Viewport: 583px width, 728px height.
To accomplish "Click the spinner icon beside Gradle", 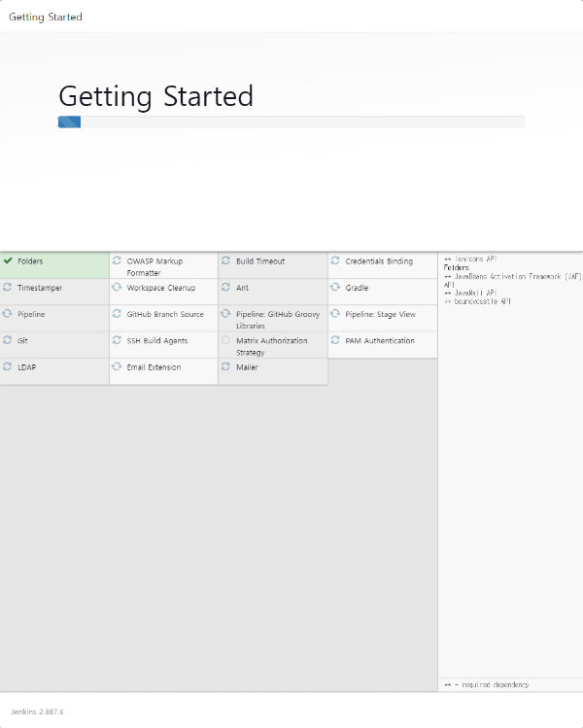I will coord(335,287).
